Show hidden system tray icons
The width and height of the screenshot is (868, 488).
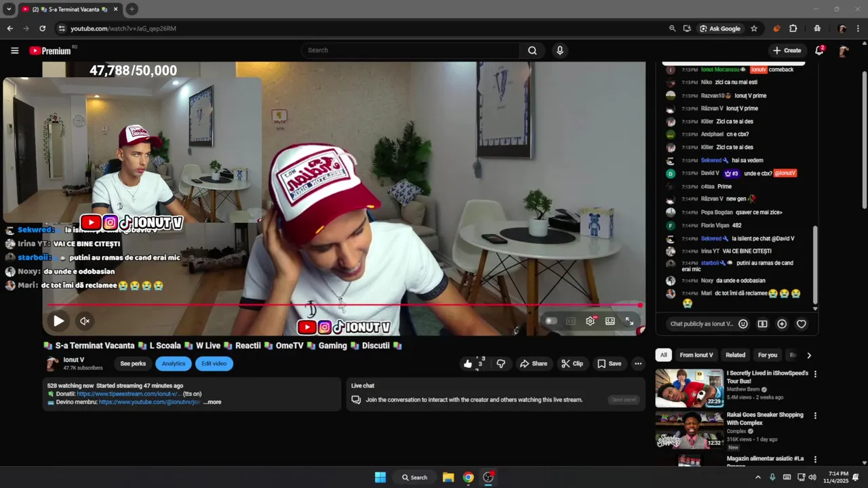pyautogui.click(x=757, y=477)
